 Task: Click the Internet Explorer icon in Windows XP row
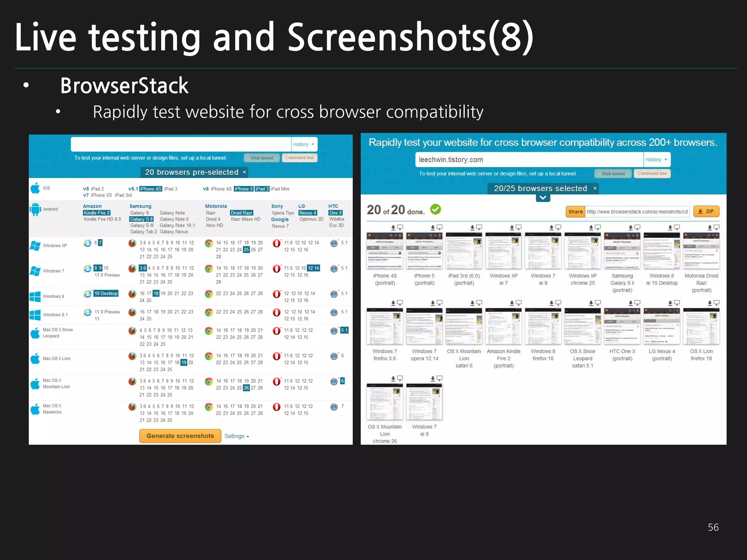tap(88, 243)
